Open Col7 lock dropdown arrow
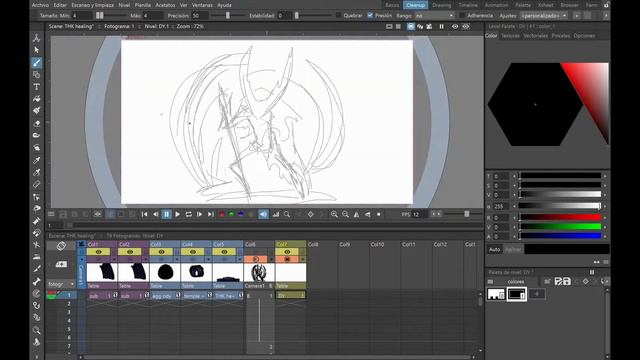The width and height of the screenshot is (640, 360). point(303,259)
